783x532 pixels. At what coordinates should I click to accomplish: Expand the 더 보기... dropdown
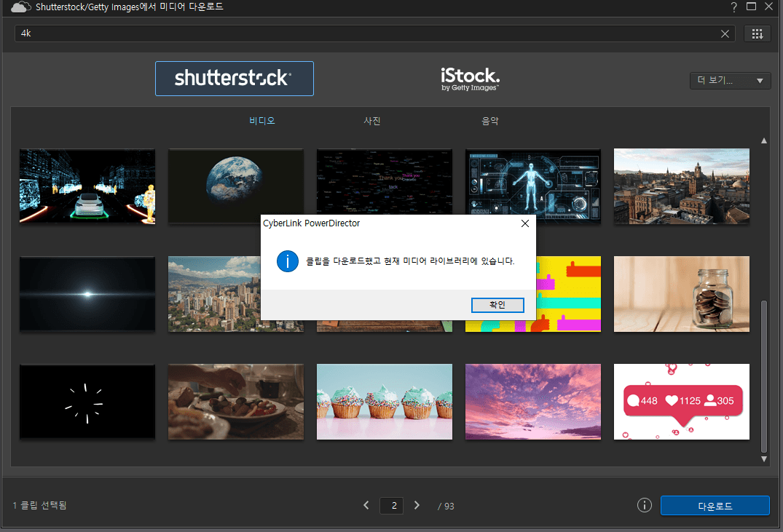coord(730,80)
